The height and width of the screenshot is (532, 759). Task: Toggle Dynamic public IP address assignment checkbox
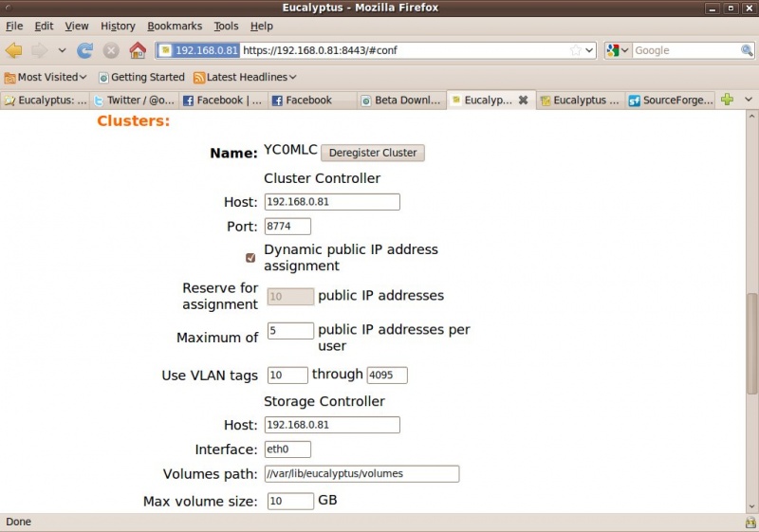click(x=250, y=258)
